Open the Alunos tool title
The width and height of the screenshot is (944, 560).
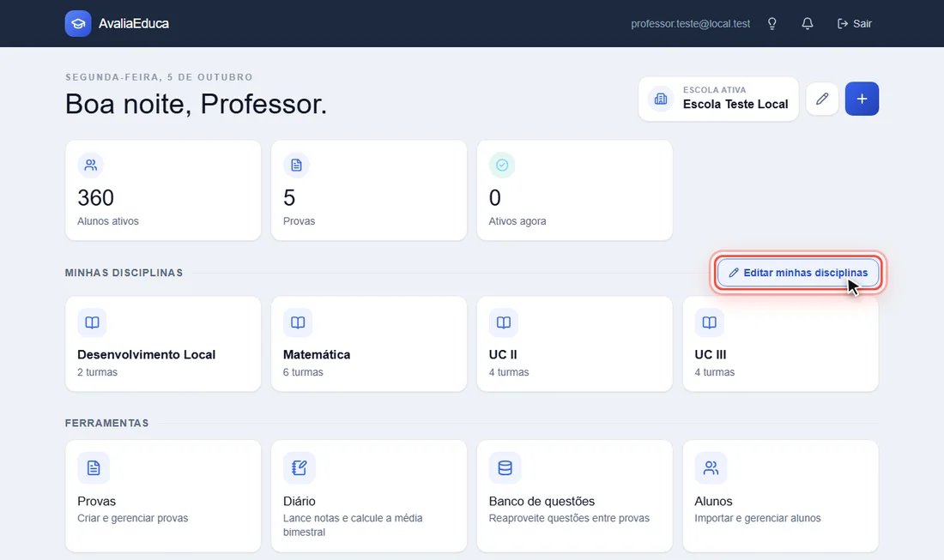[713, 501]
